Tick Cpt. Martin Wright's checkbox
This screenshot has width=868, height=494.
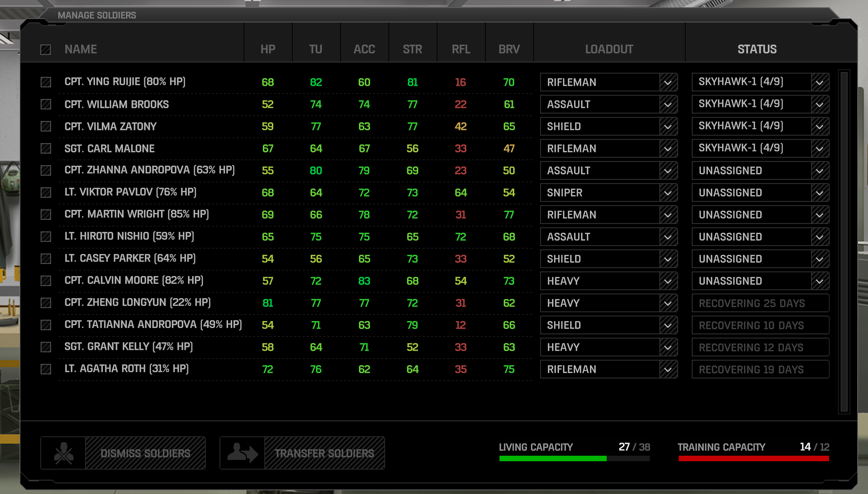coord(46,215)
